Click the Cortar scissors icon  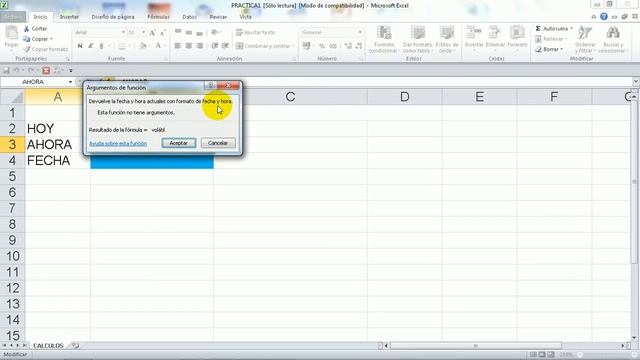(x=27, y=29)
